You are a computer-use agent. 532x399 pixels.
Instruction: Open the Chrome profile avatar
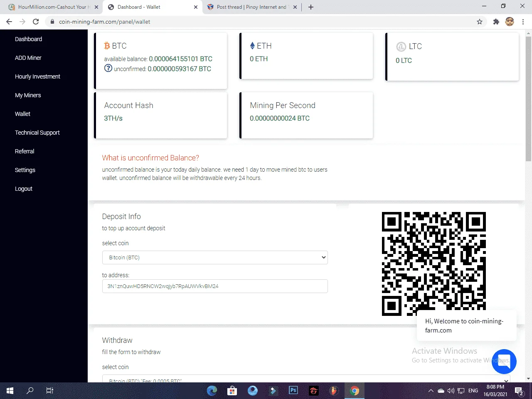(x=510, y=22)
